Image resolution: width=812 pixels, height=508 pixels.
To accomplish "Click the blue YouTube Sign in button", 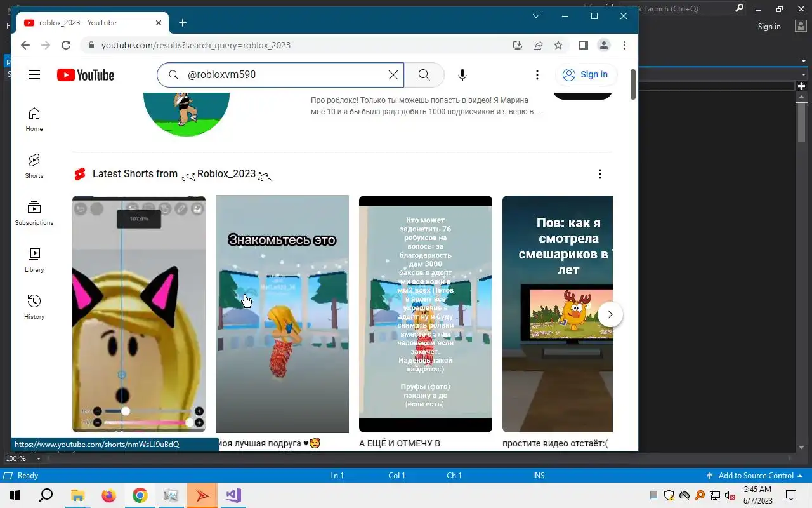I will point(586,75).
